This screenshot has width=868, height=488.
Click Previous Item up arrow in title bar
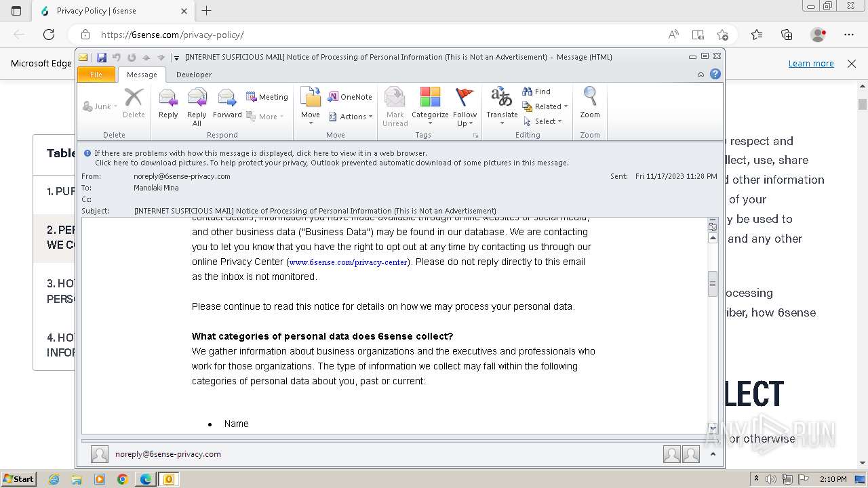click(x=146, y=58)
